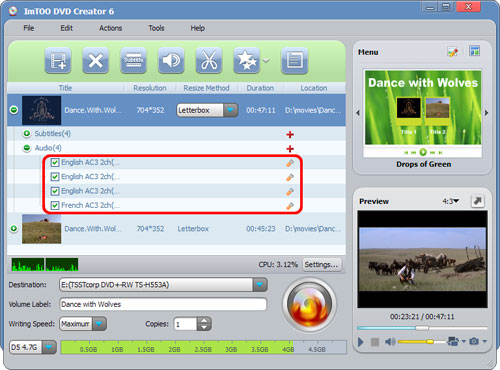
Task: Click the Remove (X) toolbar icon
Action: 96,61
